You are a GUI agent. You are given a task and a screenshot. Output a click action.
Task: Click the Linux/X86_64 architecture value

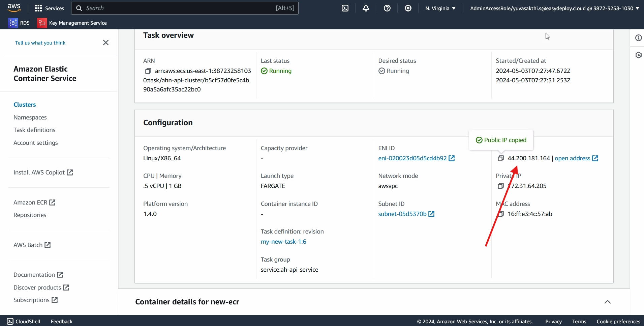162,158
